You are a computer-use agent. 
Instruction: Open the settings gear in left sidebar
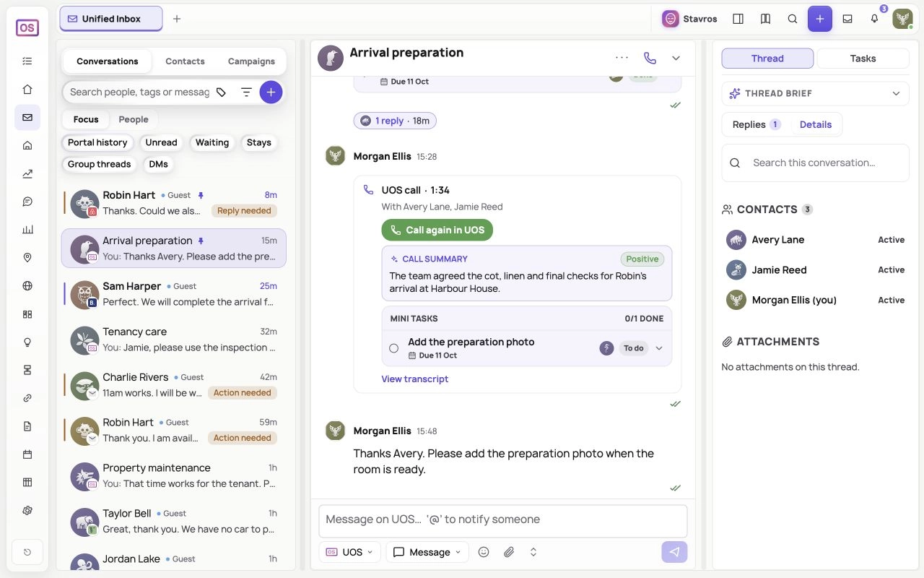pyautogui.click(x=27, y=510)
